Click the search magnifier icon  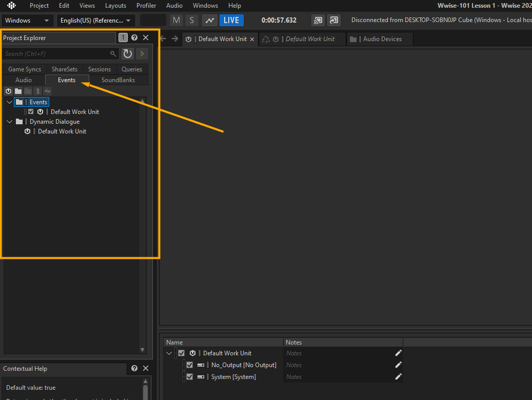point(113,53)
